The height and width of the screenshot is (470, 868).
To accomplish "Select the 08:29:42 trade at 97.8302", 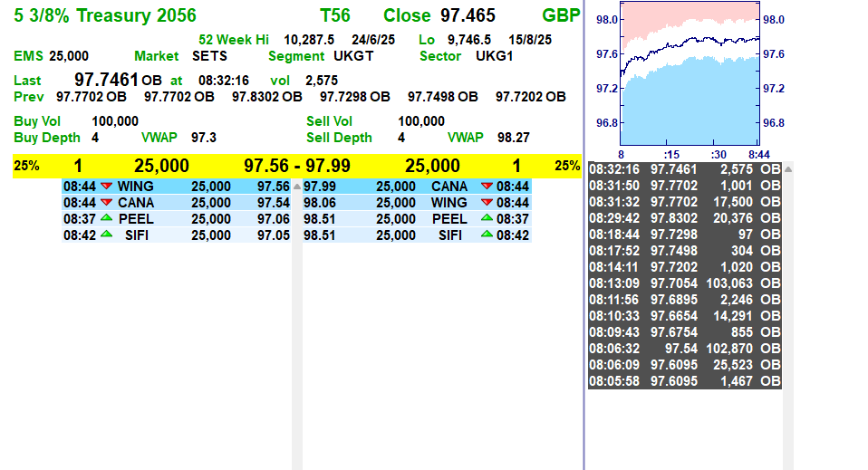I will click(685, 218).
